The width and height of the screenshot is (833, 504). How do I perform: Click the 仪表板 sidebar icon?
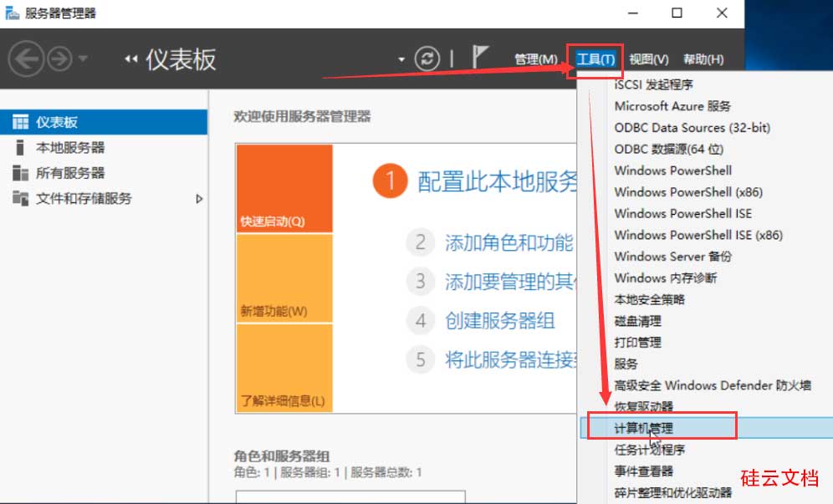20,122
